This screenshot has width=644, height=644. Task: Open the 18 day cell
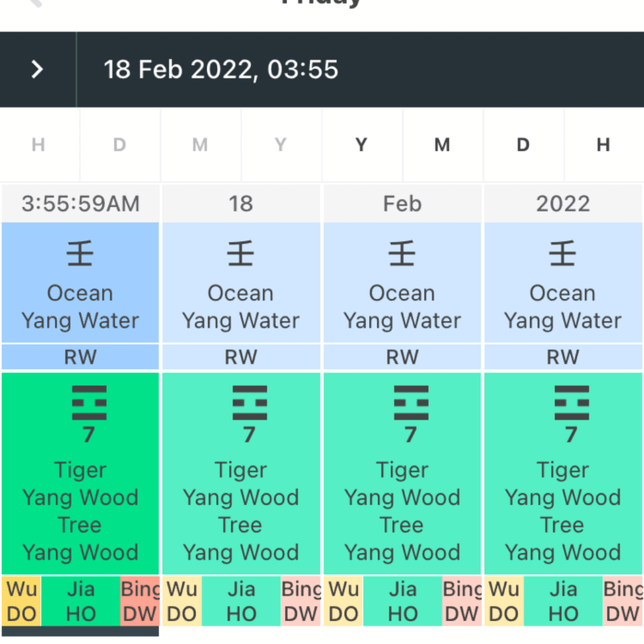point(241,204)
